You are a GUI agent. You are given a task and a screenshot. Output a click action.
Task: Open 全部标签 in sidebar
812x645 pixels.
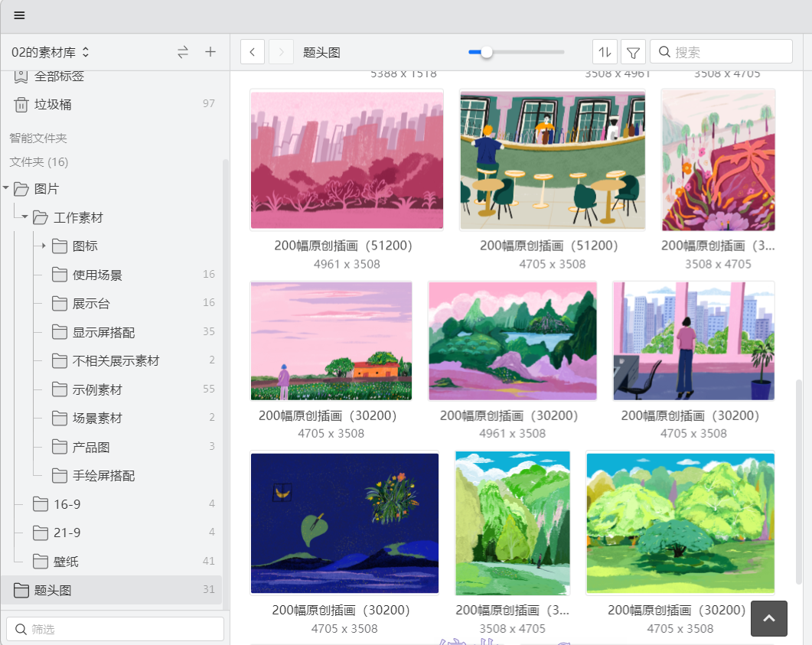point(59,76)
